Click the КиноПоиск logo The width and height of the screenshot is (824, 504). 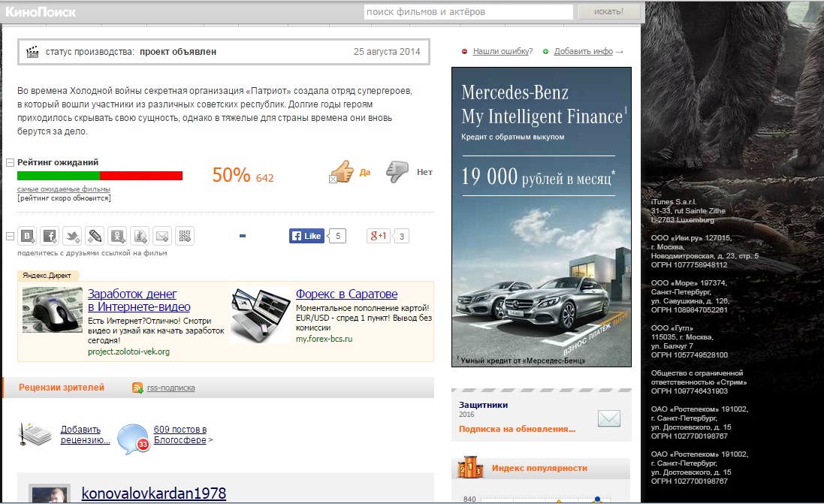click(x=41, y=11)
